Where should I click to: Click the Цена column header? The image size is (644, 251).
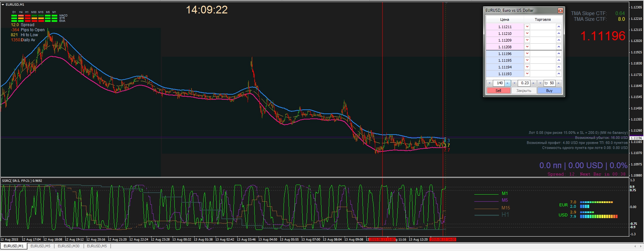[505, 19]
